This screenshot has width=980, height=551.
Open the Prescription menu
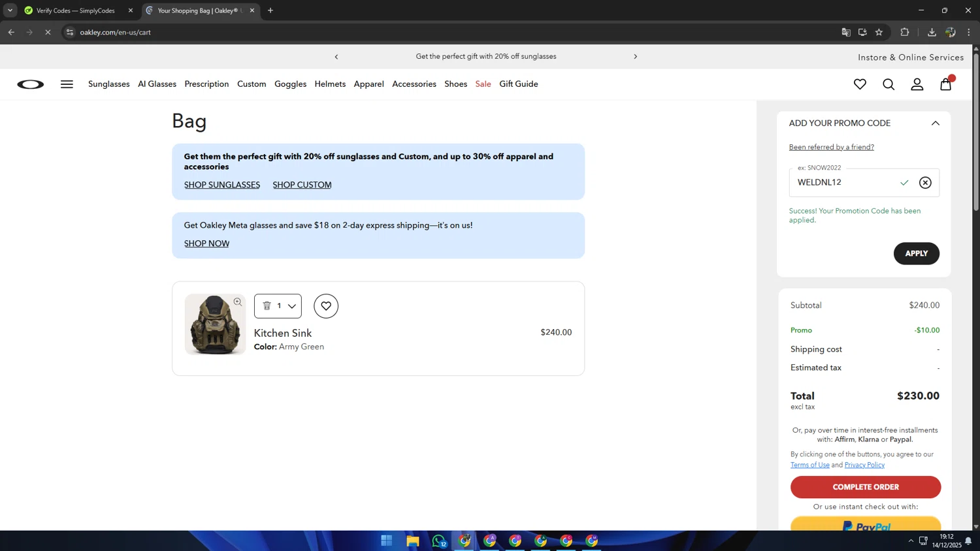pos(206,84)
